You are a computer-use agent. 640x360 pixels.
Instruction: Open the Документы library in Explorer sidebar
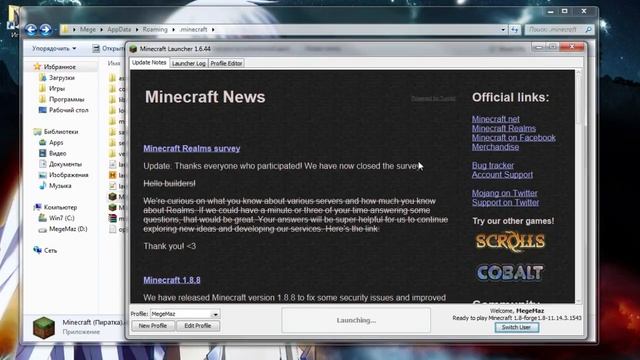click(x=65, y=164)
